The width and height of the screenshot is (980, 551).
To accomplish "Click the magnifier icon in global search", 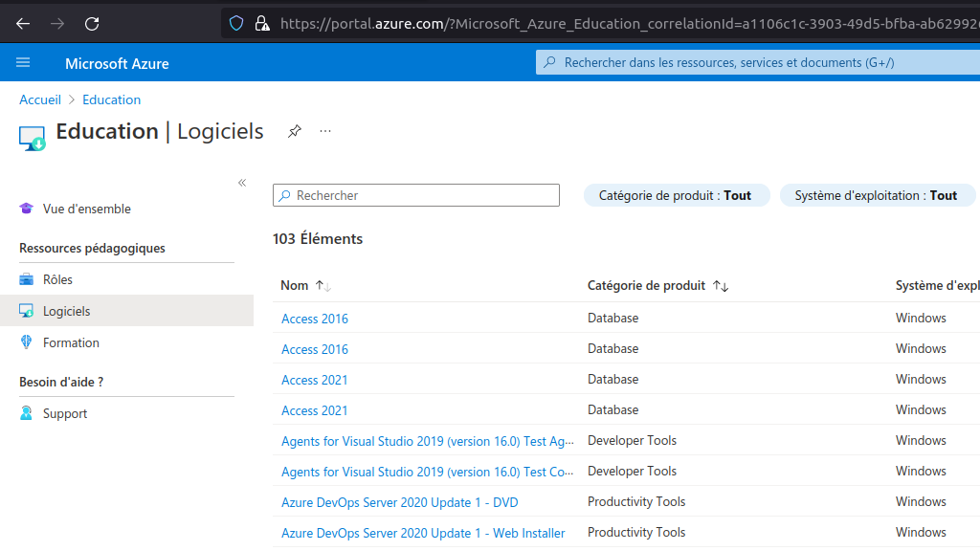I will [550, 62].
